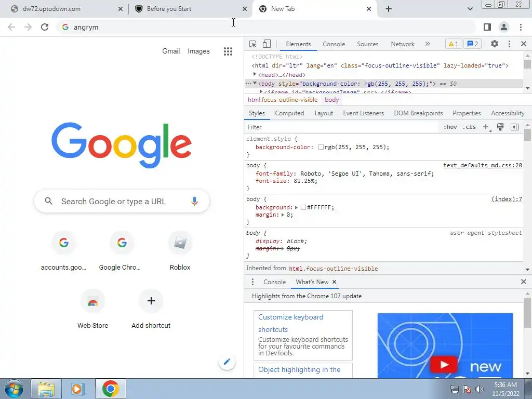The height and width of the screenshot is (399, 532).
Task: Toggle the .cls element classes button
Action: tap(469, 127)
